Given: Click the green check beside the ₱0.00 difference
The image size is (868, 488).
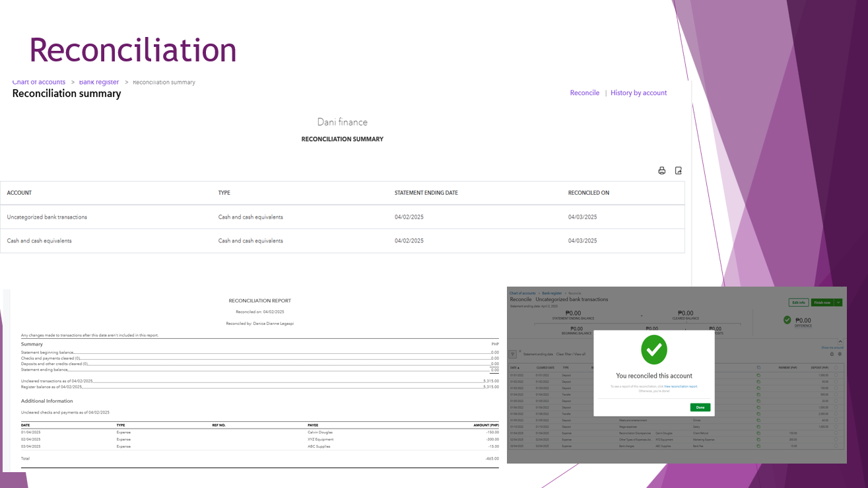Looking at the screenshot, I should (x=787, y=320).
